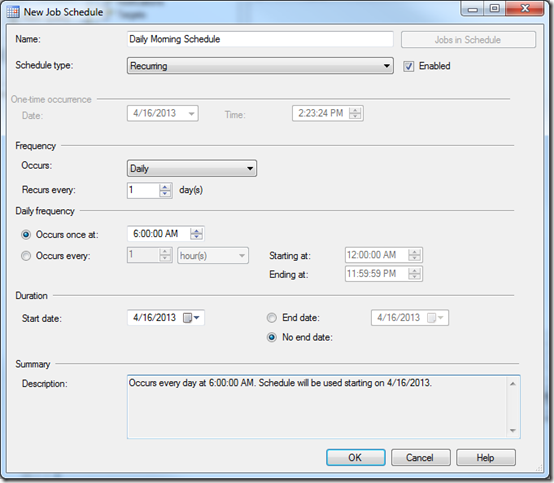Click the Name text field

point(260,39)
